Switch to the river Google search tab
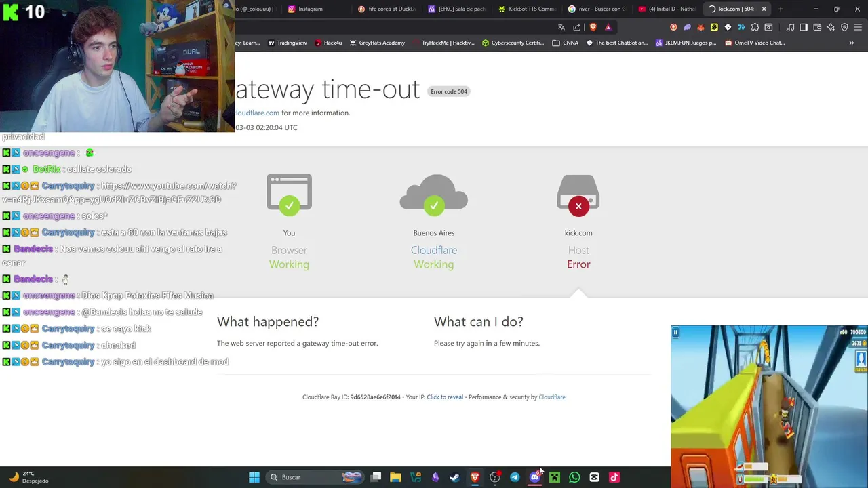Image resolution: width=868 pixels, height=488 pixels. [598, 9]
